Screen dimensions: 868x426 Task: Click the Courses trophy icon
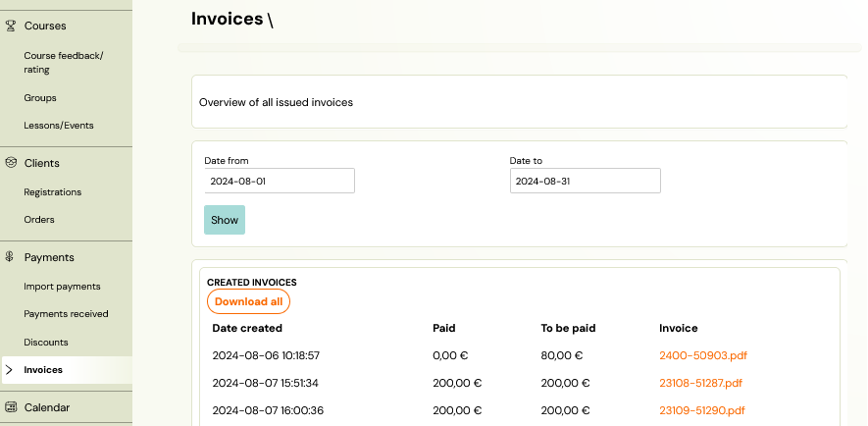tap(10, 26)
